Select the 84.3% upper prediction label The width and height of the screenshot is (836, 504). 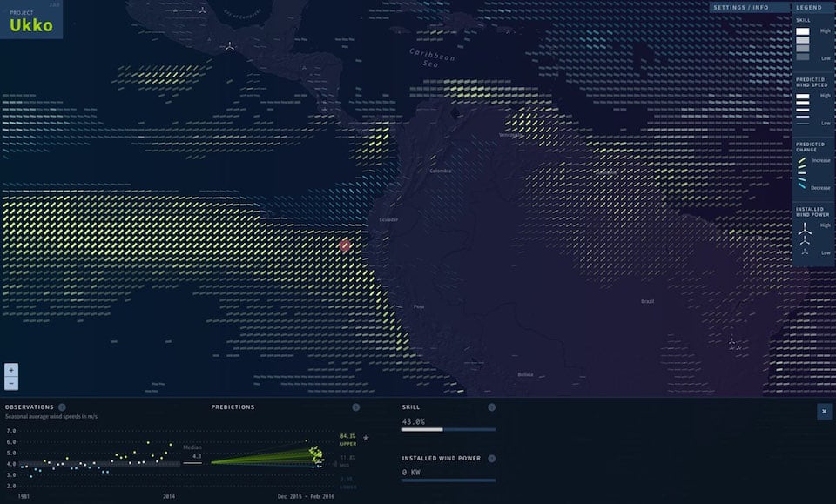point(348,435)
